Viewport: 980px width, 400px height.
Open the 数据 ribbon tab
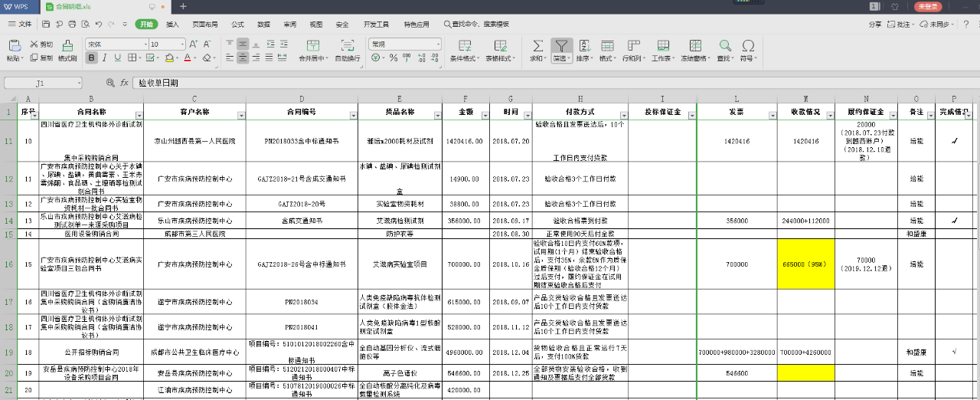(x=263, y=25)
